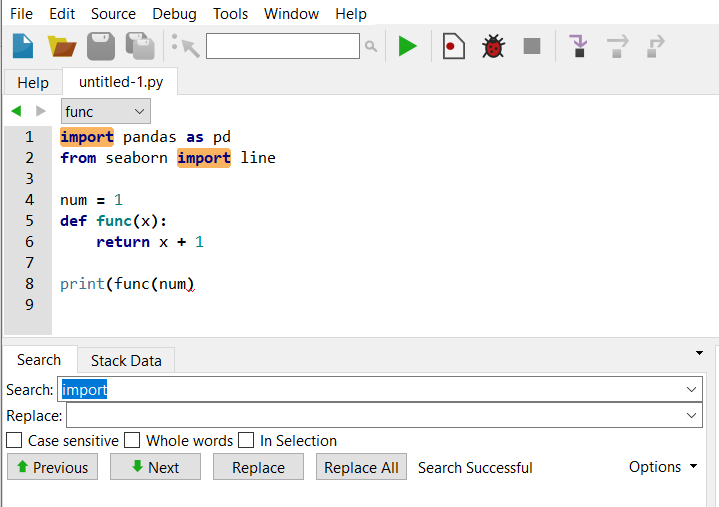The image size is (719, 507).
Task: Expand the Replace field history dropdown arrow
Action: 691,415
